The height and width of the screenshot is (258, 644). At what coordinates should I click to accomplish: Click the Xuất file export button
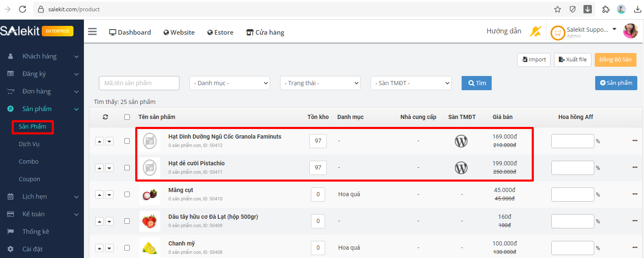[572, 60]
